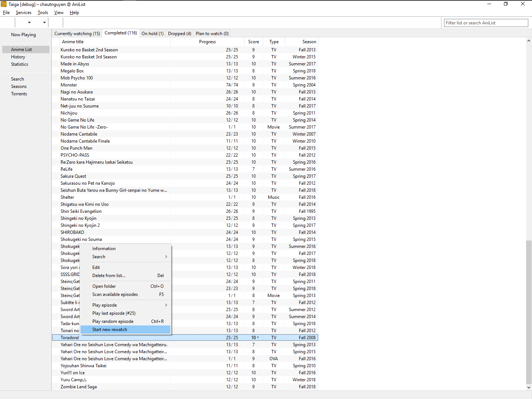Screen dimensions: 532x399
Task: Select the Mob Psycho 100 row
Action: (185, 78)
